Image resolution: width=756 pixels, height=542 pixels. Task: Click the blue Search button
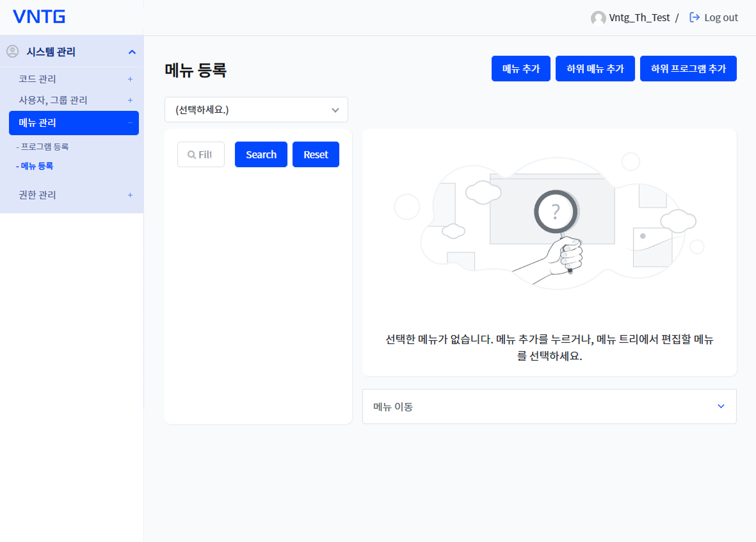(261, 154)
